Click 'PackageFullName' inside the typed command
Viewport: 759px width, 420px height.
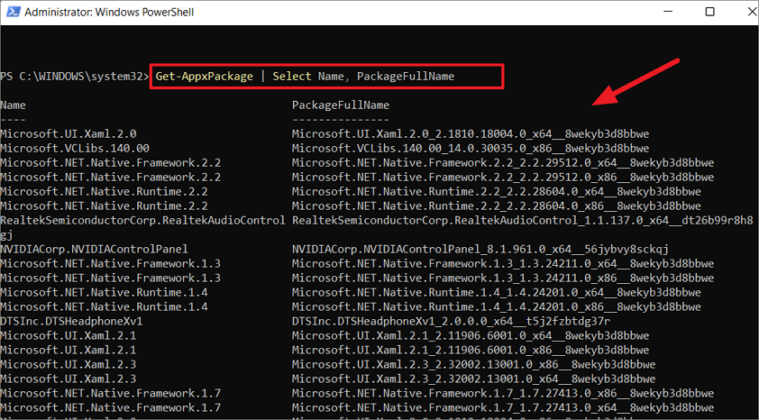406,76
